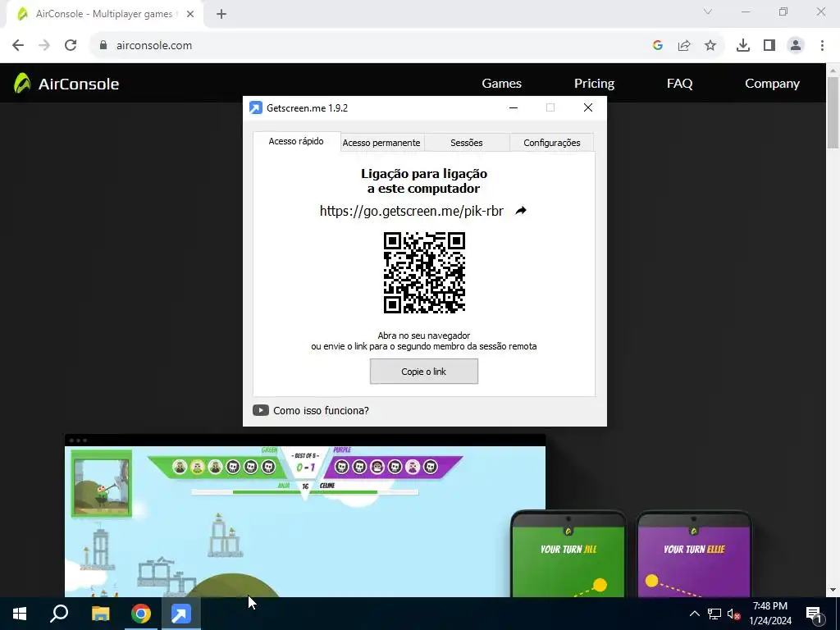Expand the tab search chevron in Chrome
Viewport: 840px width, 630px height.
pos(708,11)
